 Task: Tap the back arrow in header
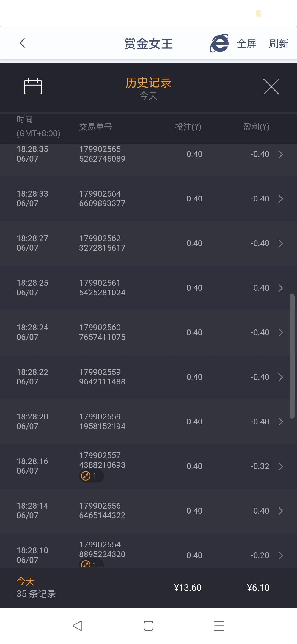23,43
